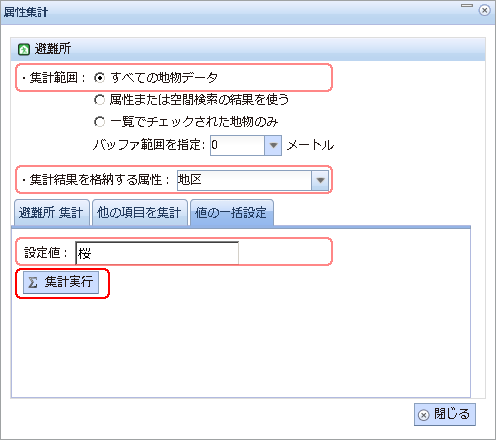
Task: Switch to 避難所 集計 tab
Action: pyautogui.click(x=52, y=212)
